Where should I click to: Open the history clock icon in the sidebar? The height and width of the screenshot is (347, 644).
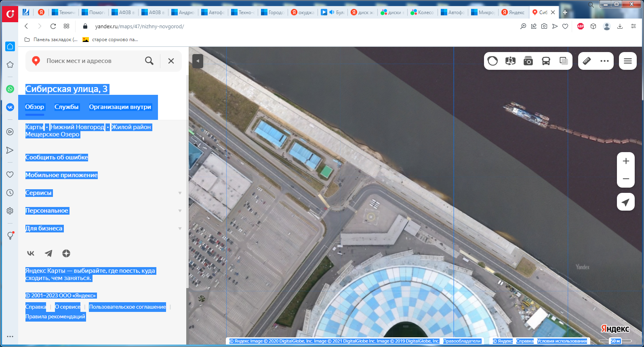click(x=10, y=193)
